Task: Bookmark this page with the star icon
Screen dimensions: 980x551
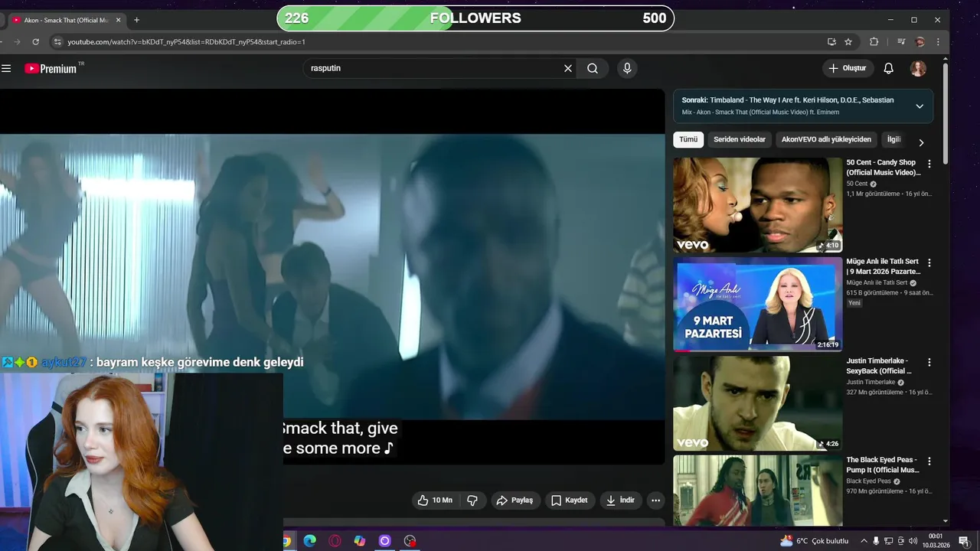Action: coord(848,42)
